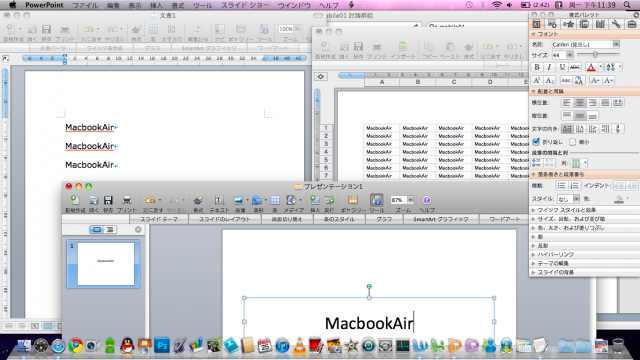Click the print icon in PowerPoint toolbar
This screenshot has width=640, height=360.
click(127, 200)
